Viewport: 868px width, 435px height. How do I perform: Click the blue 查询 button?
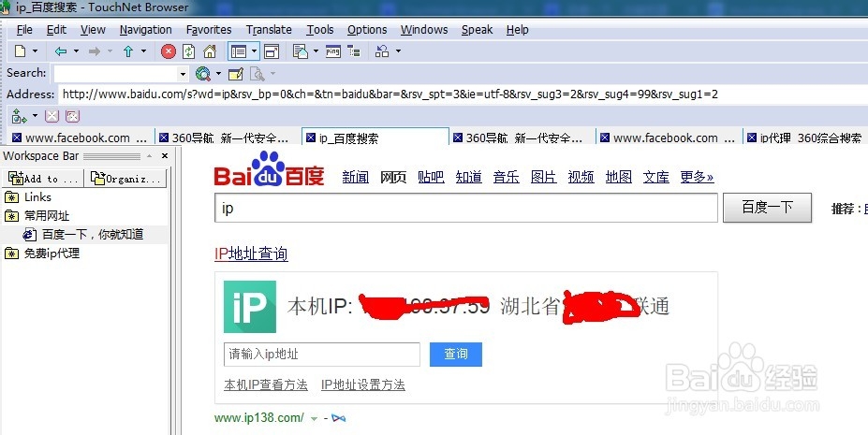point(456,355)
